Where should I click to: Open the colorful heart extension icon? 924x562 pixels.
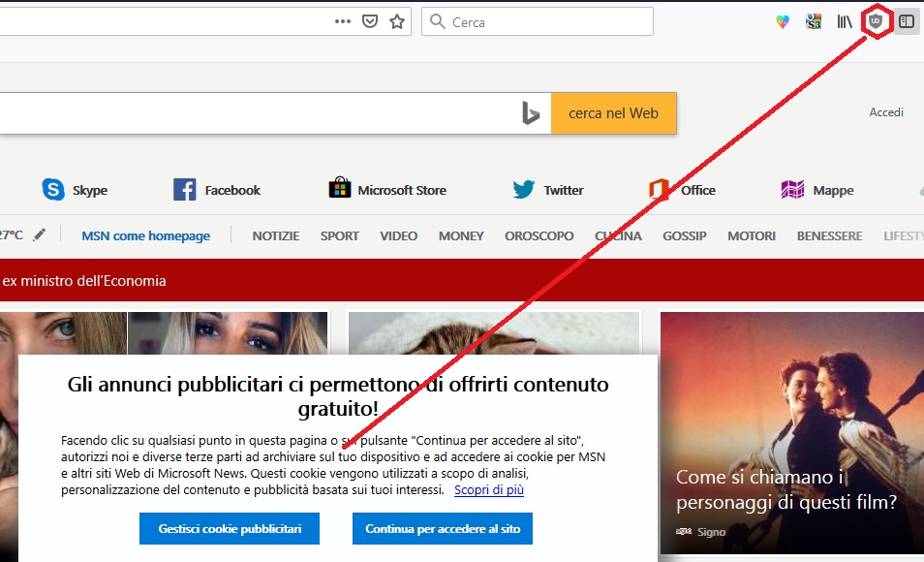(782, 22)
